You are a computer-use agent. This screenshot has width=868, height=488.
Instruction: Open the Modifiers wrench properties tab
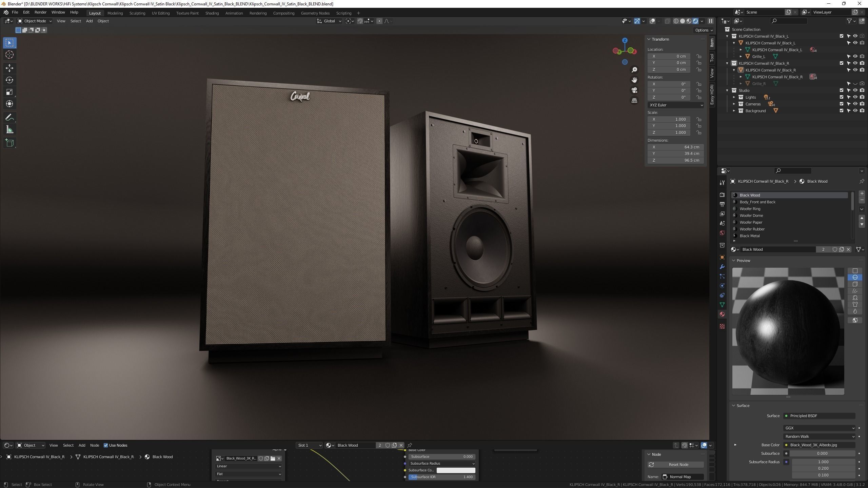pyautogui.click(x=722, y=267)
